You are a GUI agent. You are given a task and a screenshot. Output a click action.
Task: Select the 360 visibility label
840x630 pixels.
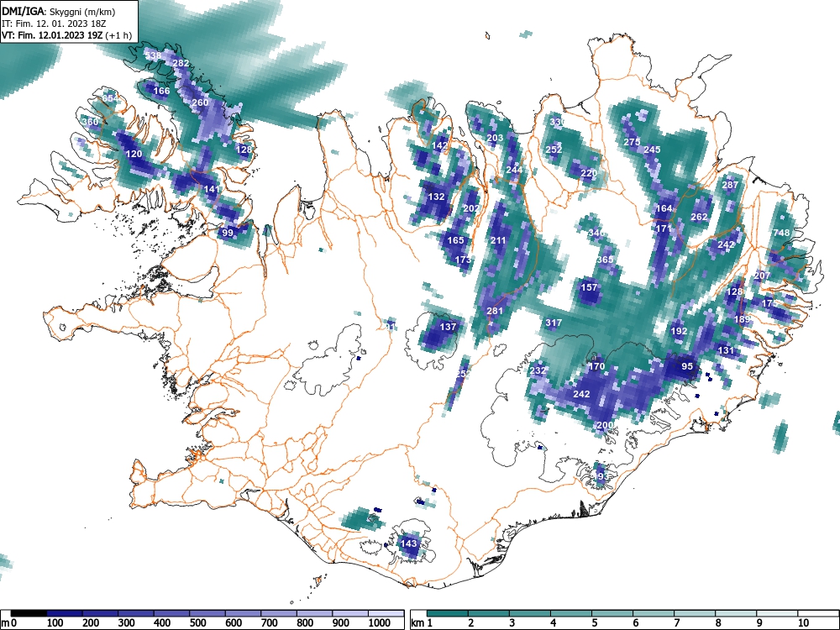90,122
